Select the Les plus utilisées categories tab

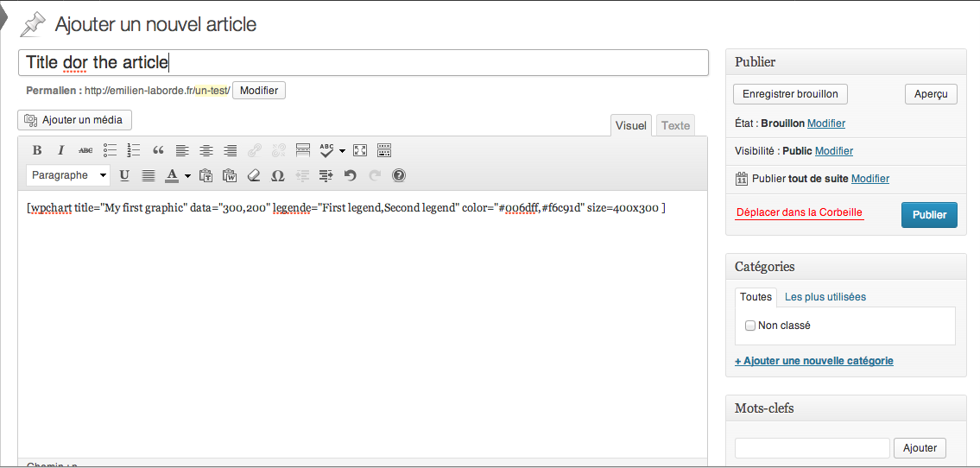pyautogui.click(x=825, y=297)
